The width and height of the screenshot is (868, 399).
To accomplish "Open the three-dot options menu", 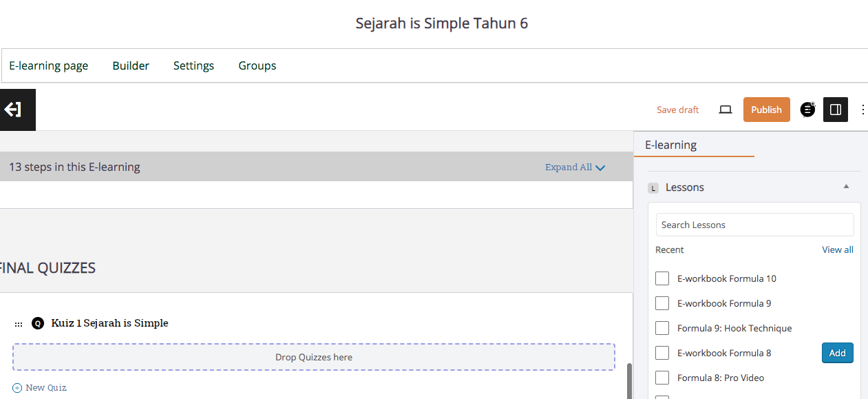I will point(862,110).
